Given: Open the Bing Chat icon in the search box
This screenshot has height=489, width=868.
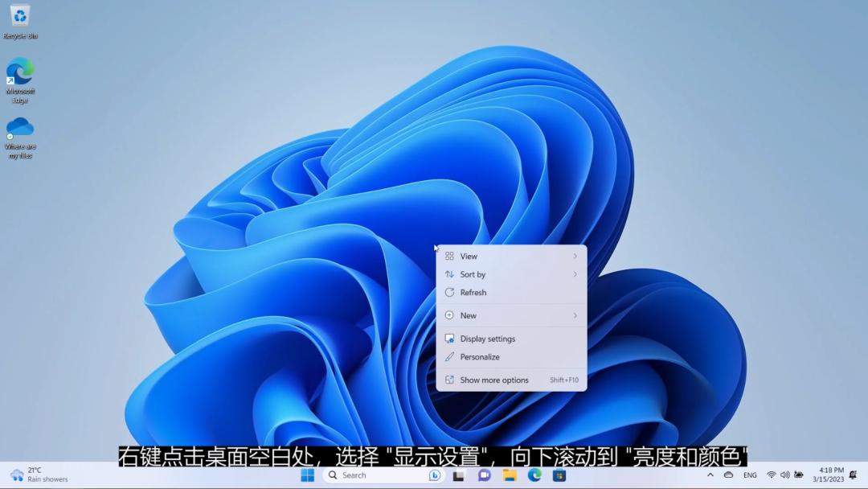Looking at the screenshot, I should (x=435, y=475).
